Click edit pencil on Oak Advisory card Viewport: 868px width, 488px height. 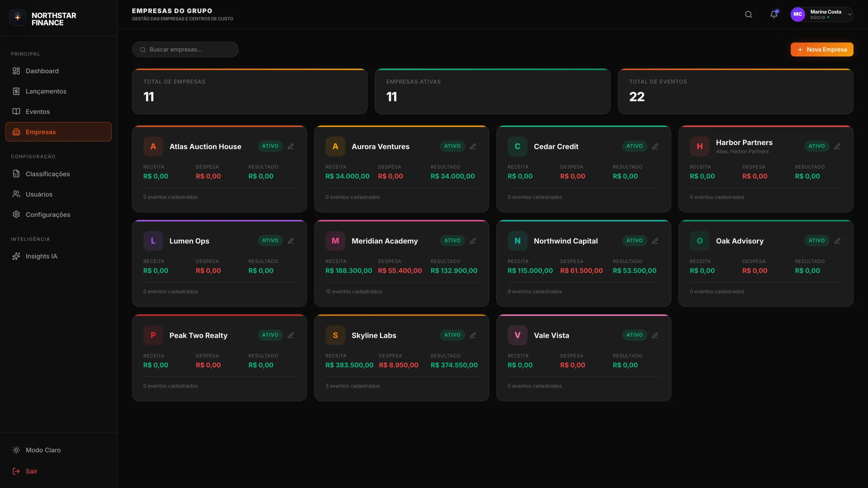click(x=837, y=241)
